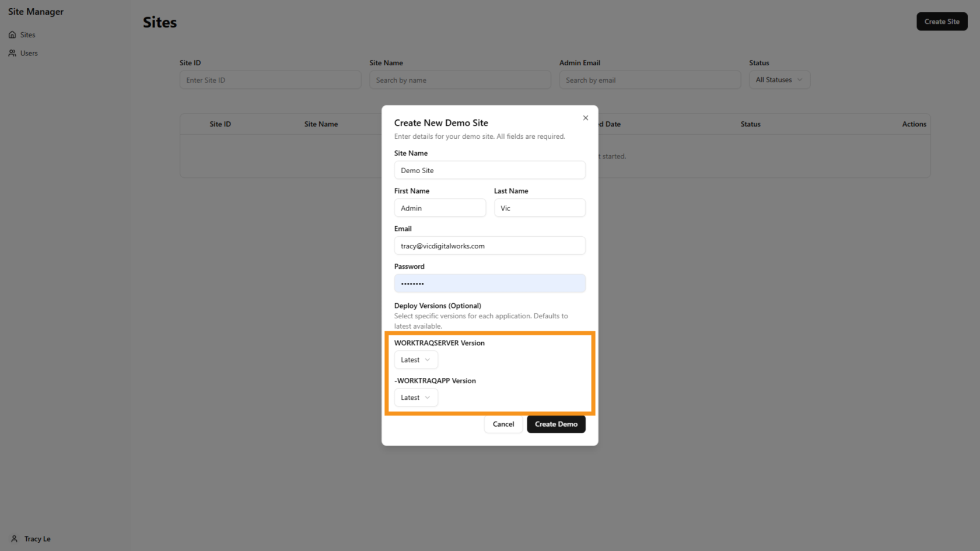Click the Search by email filter field
This screenshot has width=980, height=551.
coord(649,80)
